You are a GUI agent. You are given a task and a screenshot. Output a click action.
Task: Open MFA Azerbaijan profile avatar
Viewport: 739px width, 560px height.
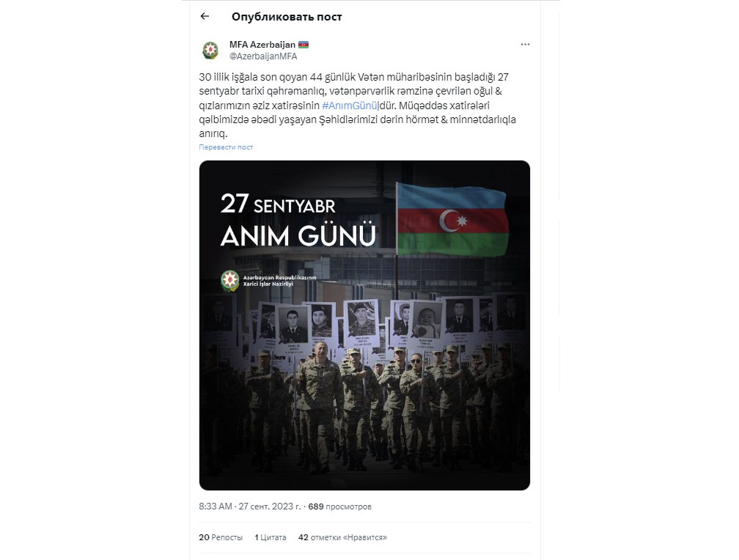(x=210, y=50)
